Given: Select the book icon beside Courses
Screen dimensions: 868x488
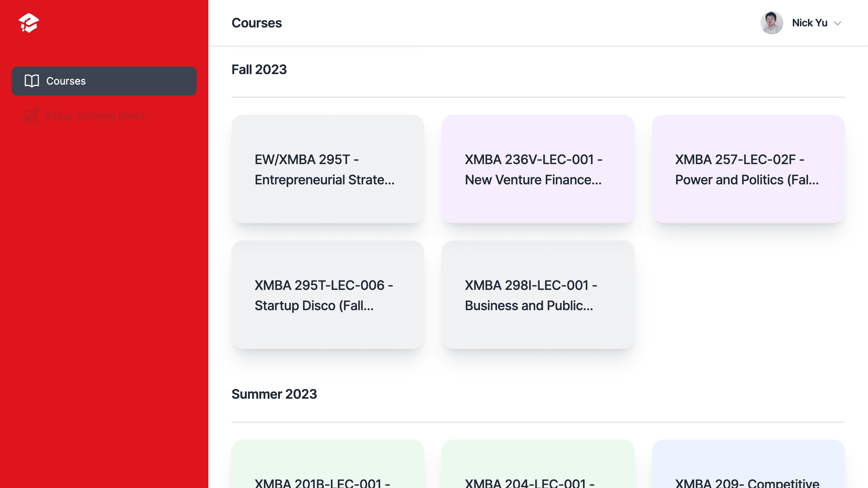Looking at the screenshot, I should 32,81.
